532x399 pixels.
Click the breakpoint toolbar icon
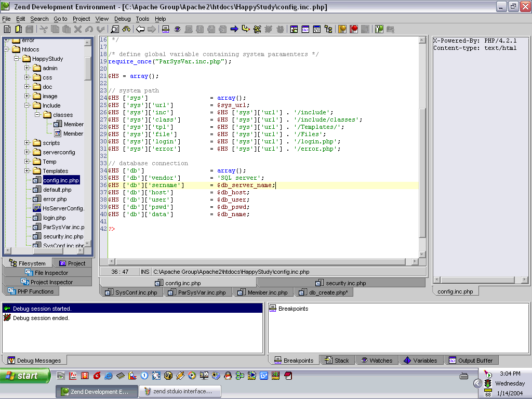pos(166,29)
